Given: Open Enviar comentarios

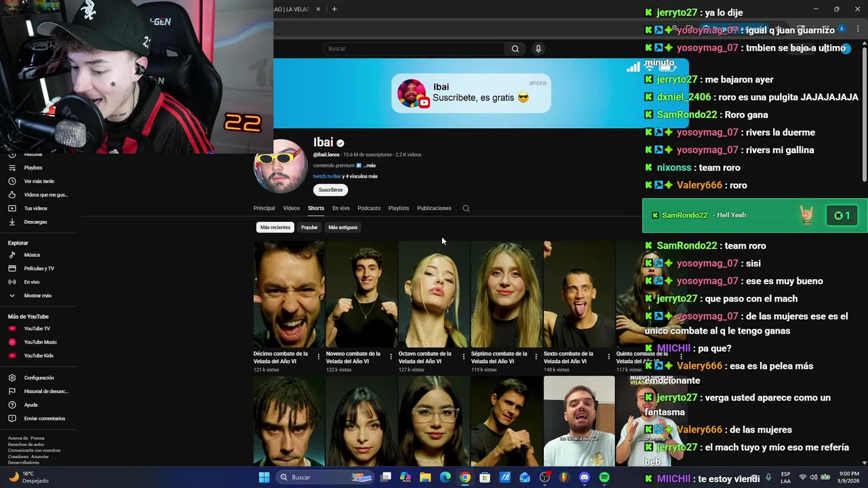Looking at the screenshot, I should (44, 418).
